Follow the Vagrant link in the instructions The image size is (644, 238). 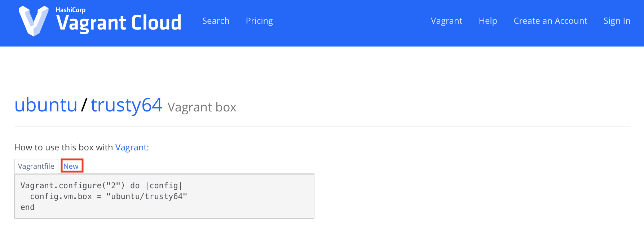[x=131, y=147]
